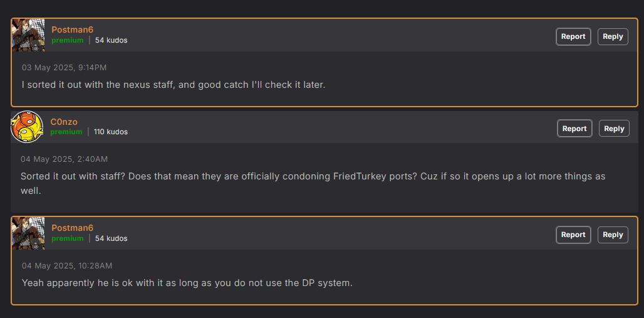644x318 pixels.
Task: Click the 04 May 2025, 10:28AM timestamp
Action: [x=67, y=266]
